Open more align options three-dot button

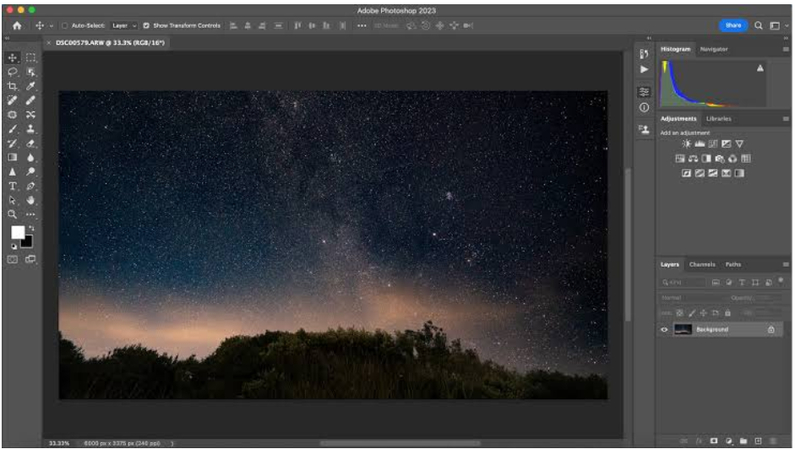point(362,25)
